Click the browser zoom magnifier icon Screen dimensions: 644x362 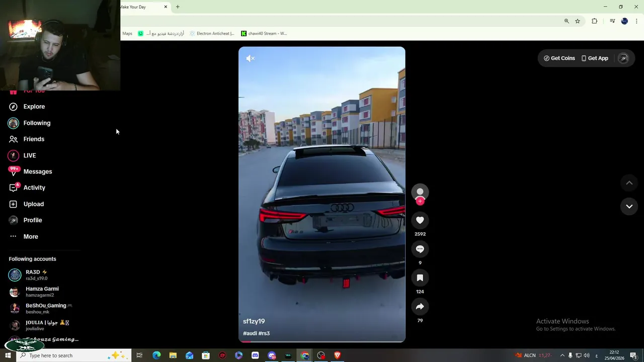[567, 21]
